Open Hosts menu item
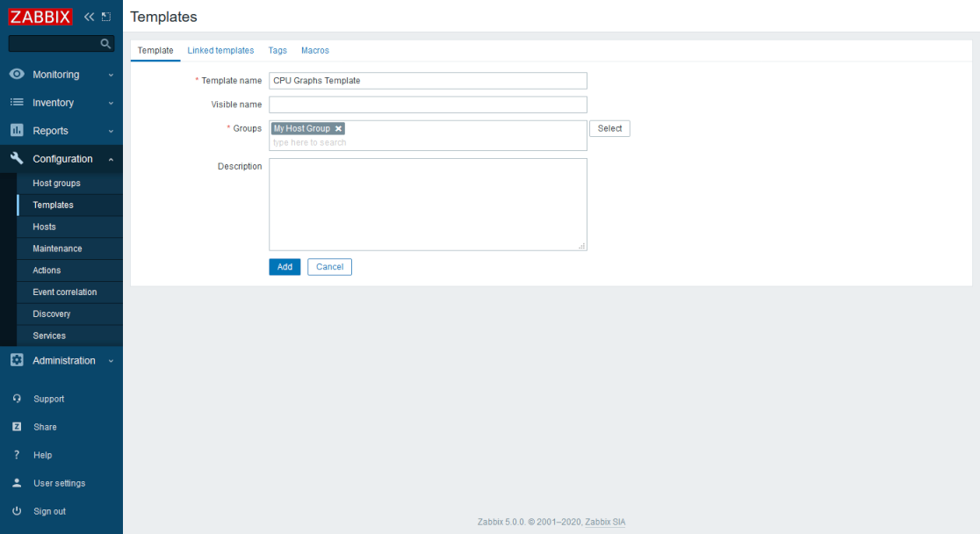The height and width of the screenshot is (534, 980). tap(70, 227)
